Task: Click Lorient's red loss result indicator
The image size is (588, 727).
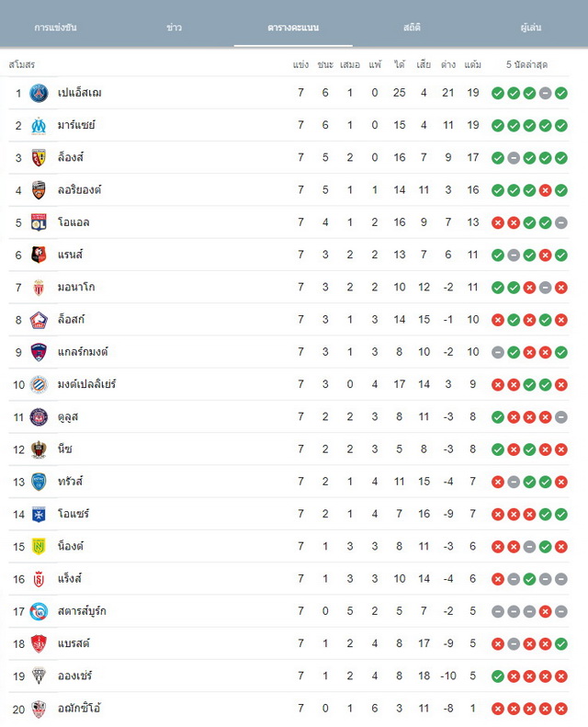Action: click(x=546, y=190)
